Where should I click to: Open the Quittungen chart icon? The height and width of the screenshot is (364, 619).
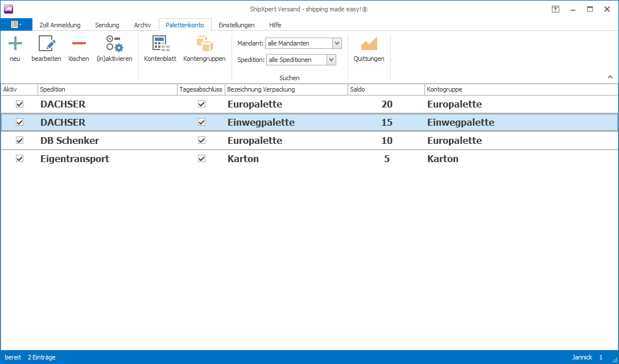point(369,44)
